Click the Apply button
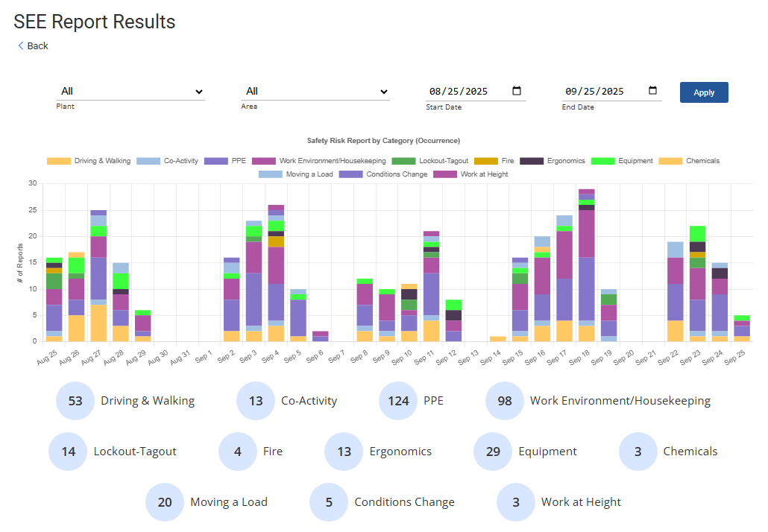The image size is (768, 532). tap(704, 92)
